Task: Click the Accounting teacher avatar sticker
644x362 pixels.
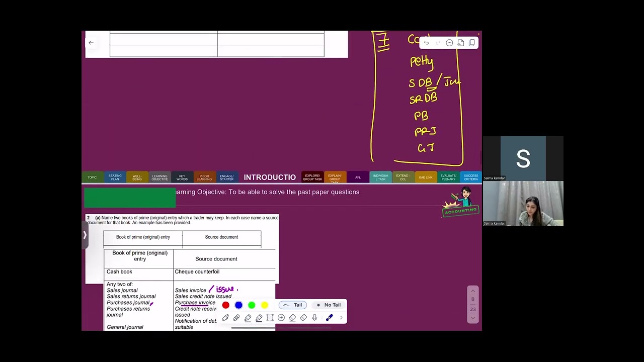Action: pos(461,202)
